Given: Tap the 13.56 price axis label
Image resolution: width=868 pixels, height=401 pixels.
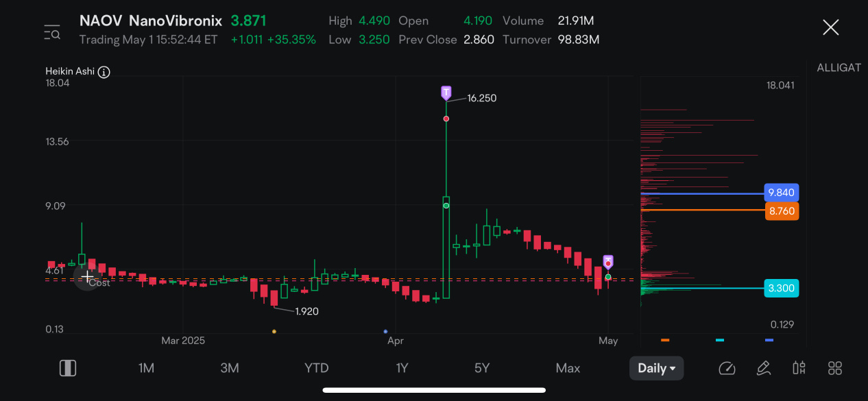Looking at the screenshot, I should click(58, 142).
